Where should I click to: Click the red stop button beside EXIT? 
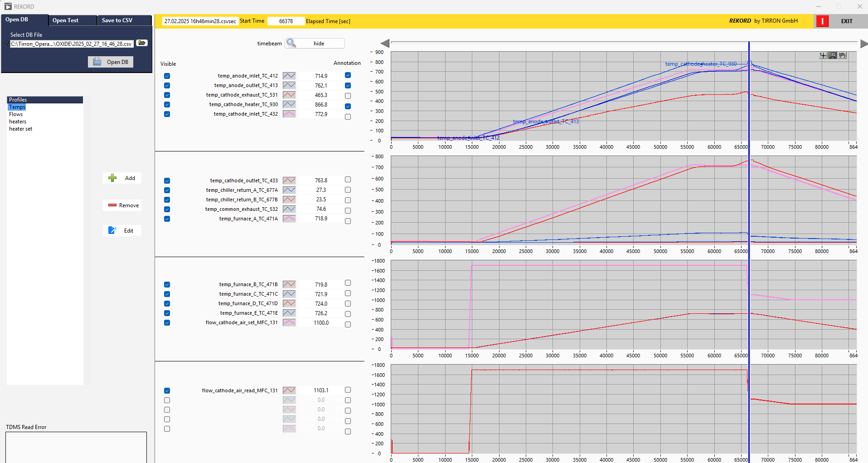point(822,21)
